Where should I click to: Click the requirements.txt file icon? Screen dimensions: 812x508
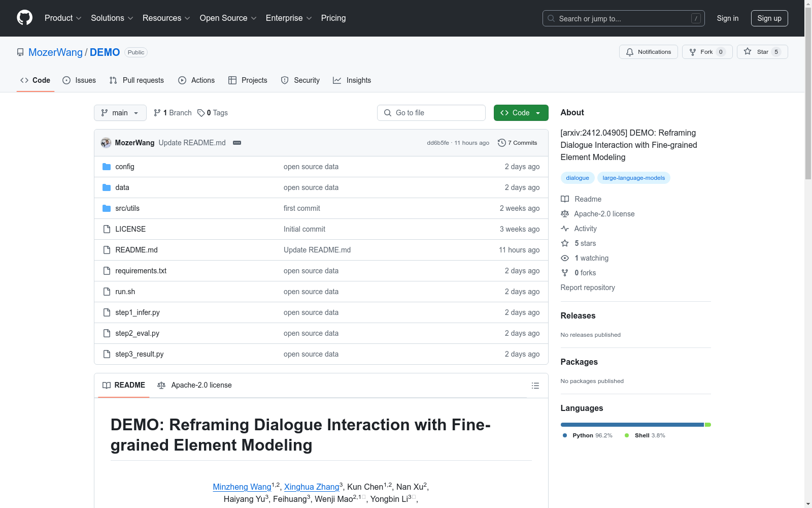(x=107, y=271)
